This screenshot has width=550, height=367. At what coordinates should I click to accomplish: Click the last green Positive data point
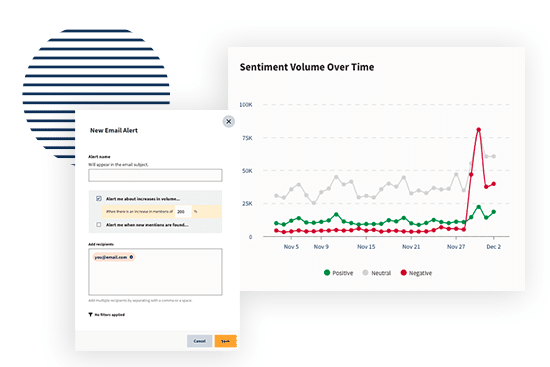[x=494, y=212]
